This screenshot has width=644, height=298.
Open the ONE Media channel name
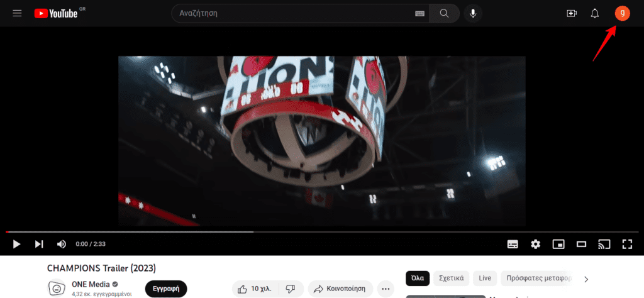click(x=91, y=284)
